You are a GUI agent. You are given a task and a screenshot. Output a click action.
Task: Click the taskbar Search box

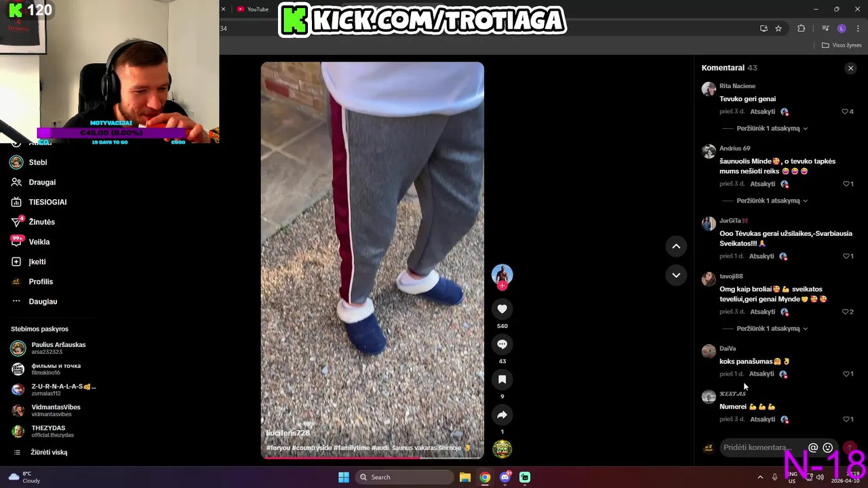404,477
